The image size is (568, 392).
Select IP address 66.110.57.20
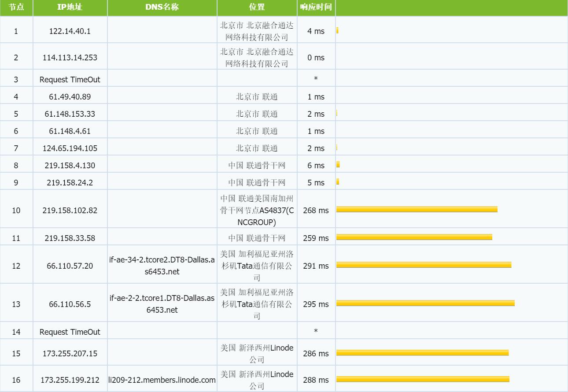[70, 266]
